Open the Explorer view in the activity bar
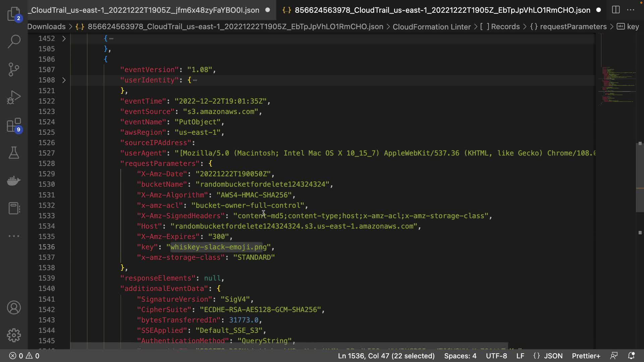The image size is (644, 362). point(14,14)
